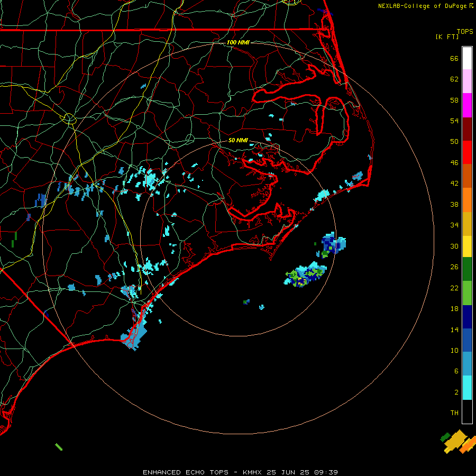Select the gold 38 kft legend swatch
The height and width of the screenshot is (476, 476).
pyautogui.click(x=467, y=224)
